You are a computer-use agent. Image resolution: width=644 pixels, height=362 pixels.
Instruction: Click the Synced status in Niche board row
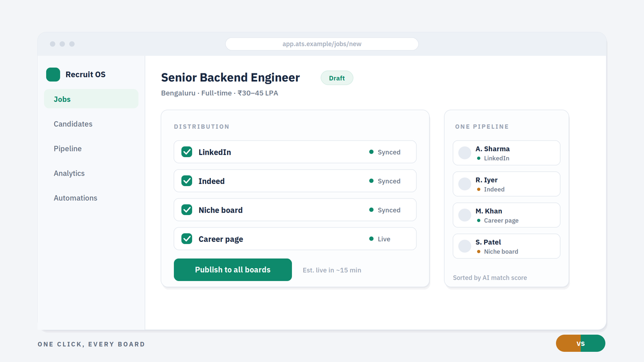click(x=385, y=210)
